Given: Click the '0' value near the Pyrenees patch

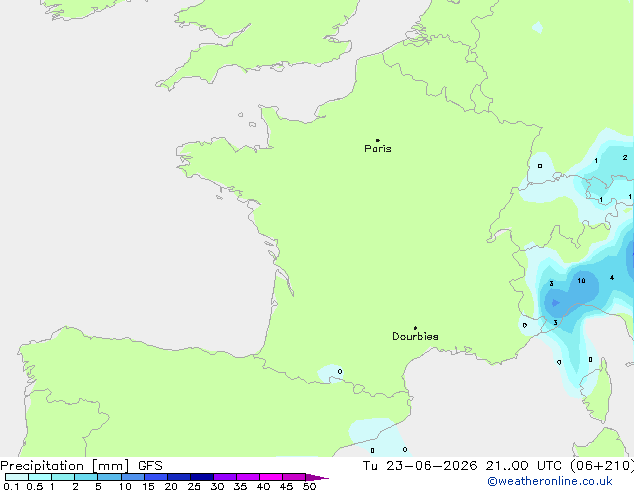Looking at the screenshot, I should coord(340,372).
